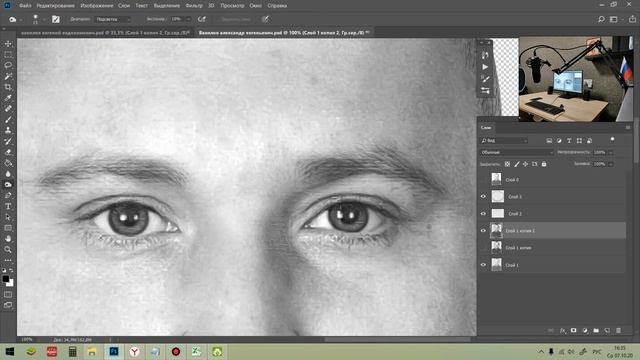Select the Crop tool
Viewport: 640px width, 360px height.
pos(8,87)
